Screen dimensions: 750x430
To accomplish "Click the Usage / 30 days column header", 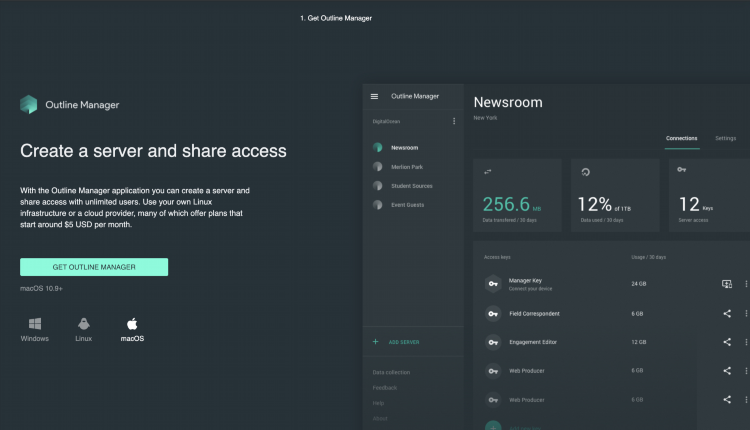I will (x=649, y=257).
